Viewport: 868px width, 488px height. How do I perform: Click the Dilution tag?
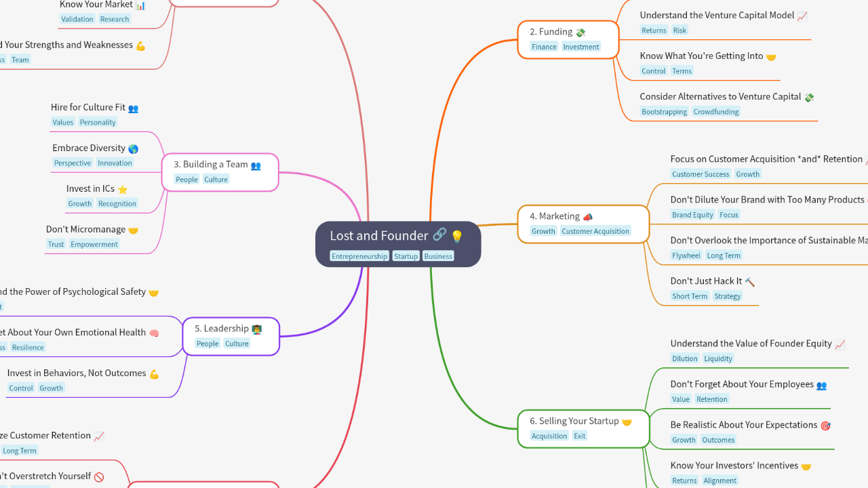pyautogui.click(x=685, y=359)
